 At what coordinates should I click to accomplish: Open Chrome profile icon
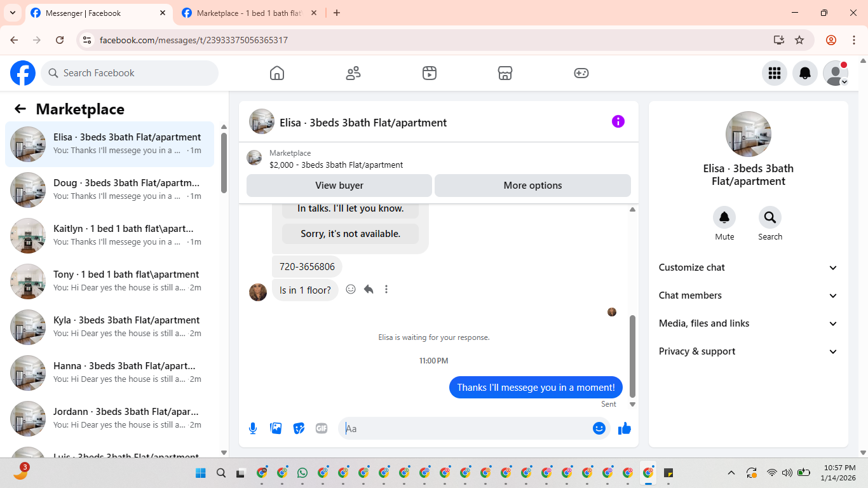(x=831, y=40)
